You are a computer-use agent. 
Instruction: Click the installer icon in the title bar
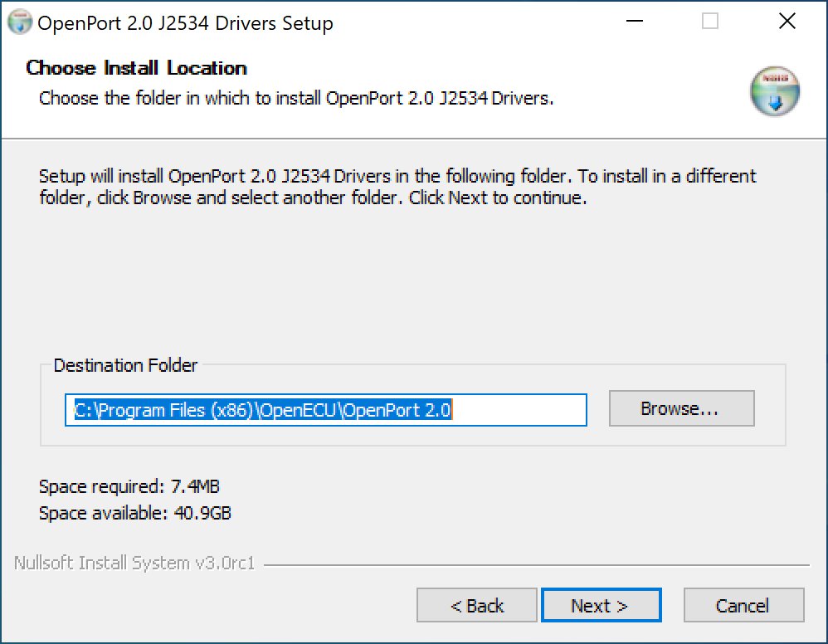pyautogui.click(x=20, y=22)
